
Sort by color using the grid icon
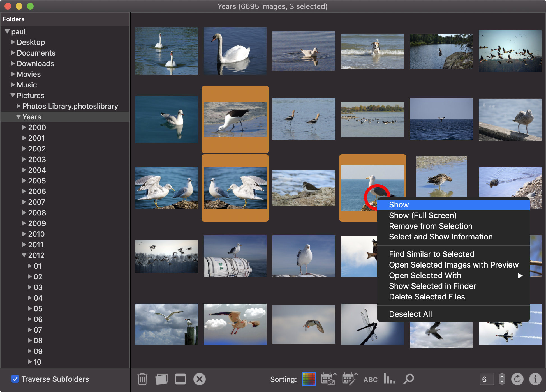(x=309, y=379)
